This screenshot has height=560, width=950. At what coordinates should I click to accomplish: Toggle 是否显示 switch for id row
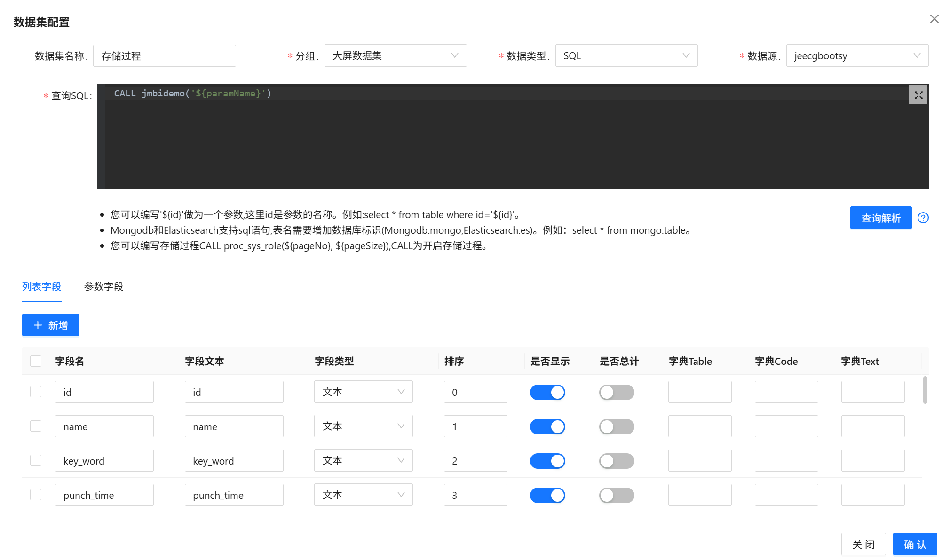(x=547, y=392)
